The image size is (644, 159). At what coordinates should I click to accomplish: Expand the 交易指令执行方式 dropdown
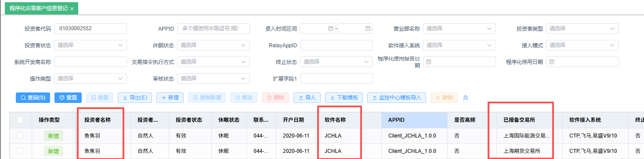pos(213,62)
